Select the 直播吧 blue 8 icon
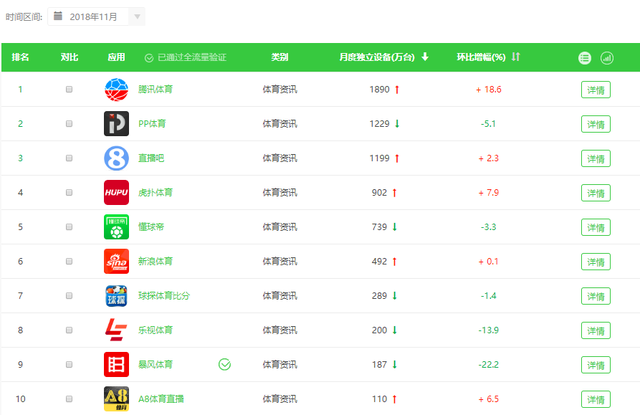The width and height of the screenshot is (640, 415). tap(116, 158)
